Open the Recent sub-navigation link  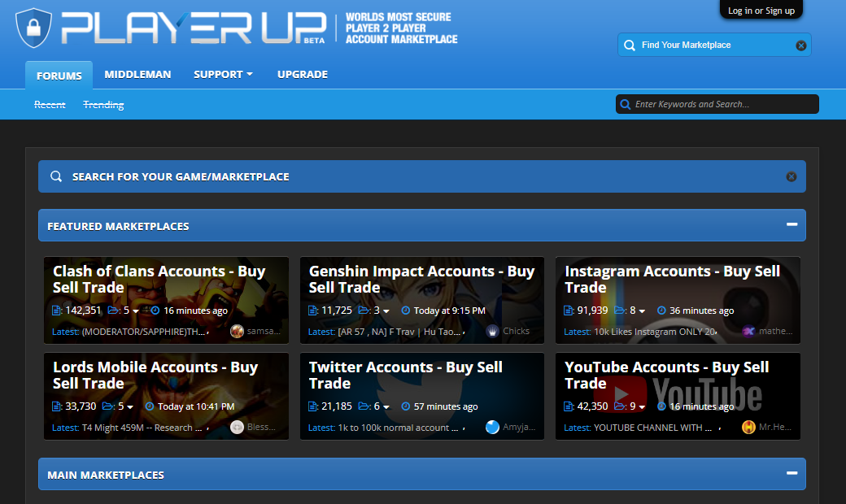50,105
